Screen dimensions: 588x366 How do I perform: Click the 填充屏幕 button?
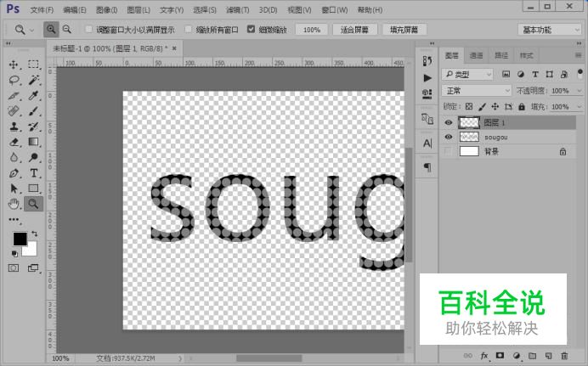404,30
